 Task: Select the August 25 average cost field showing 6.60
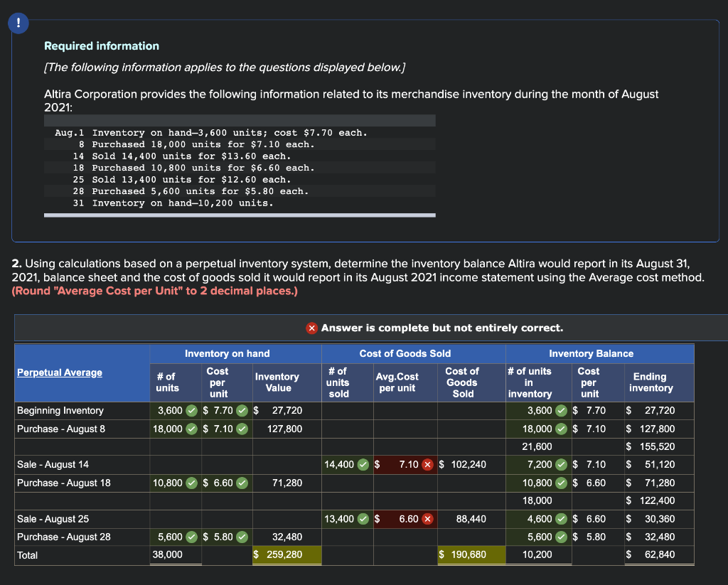tap(405, 519)
